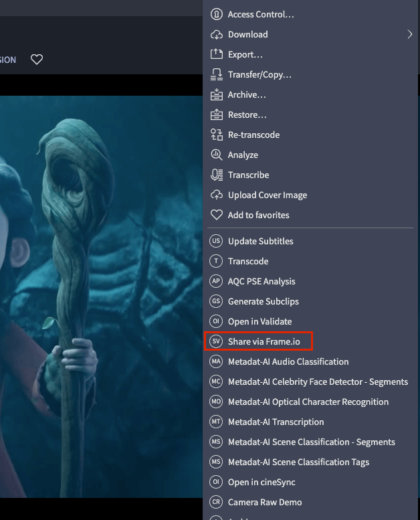Click the OI badge for Open in Validate

coord(216,321)
